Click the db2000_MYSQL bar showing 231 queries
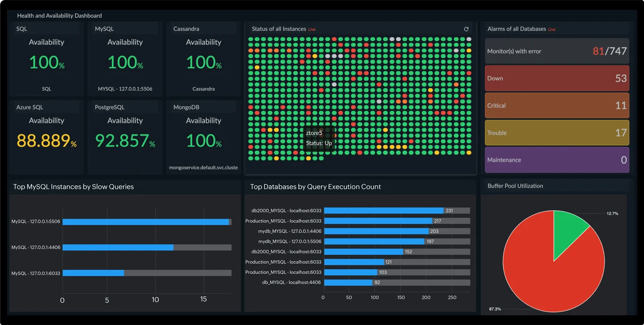Image resolution: width=644 pixels, height=325 pixels. (x=384, y=211)
